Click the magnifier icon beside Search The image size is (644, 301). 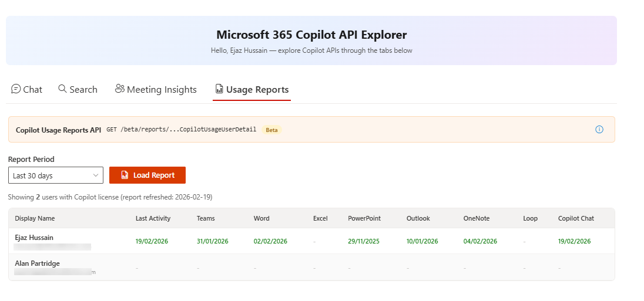click(62, 89)
